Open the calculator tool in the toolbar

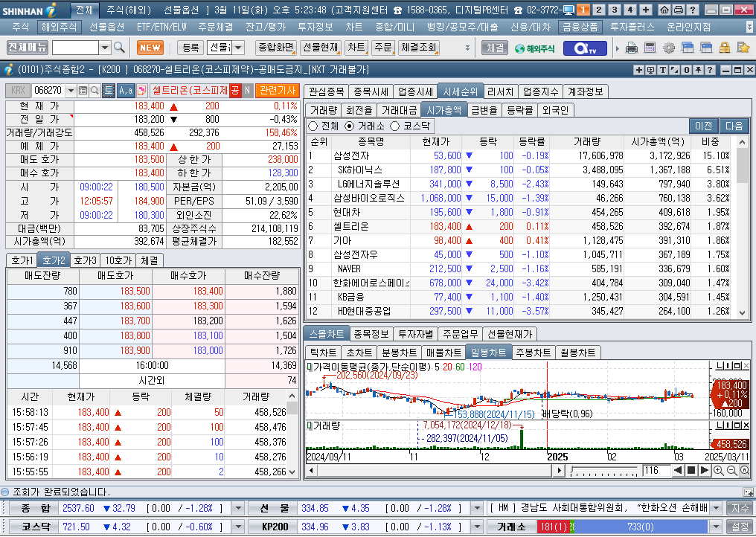tap(650, 48)
